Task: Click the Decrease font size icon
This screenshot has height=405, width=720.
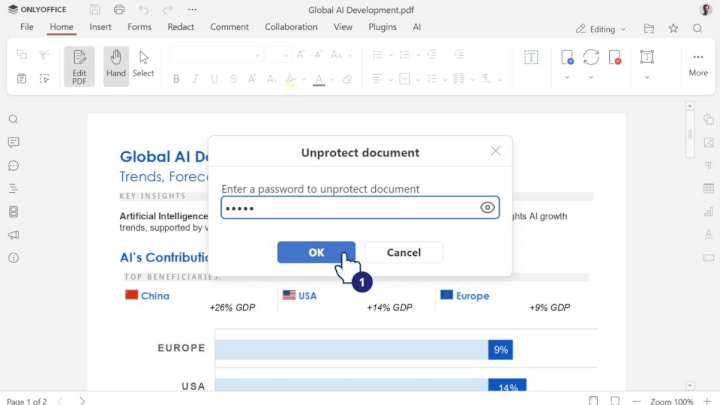Action: [319, 55]
